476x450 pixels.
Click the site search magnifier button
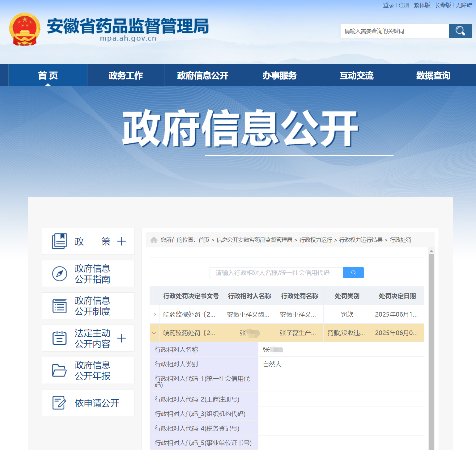pyautogui.click(x=460, y=31)
